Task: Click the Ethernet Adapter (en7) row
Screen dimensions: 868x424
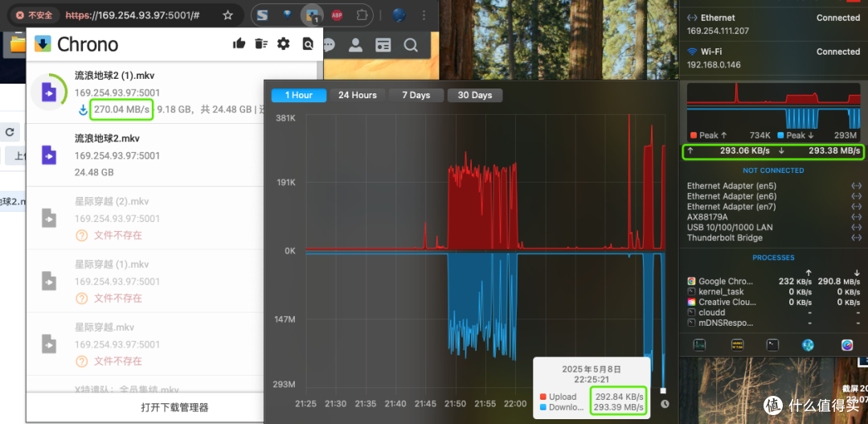Action: [773, 207]
